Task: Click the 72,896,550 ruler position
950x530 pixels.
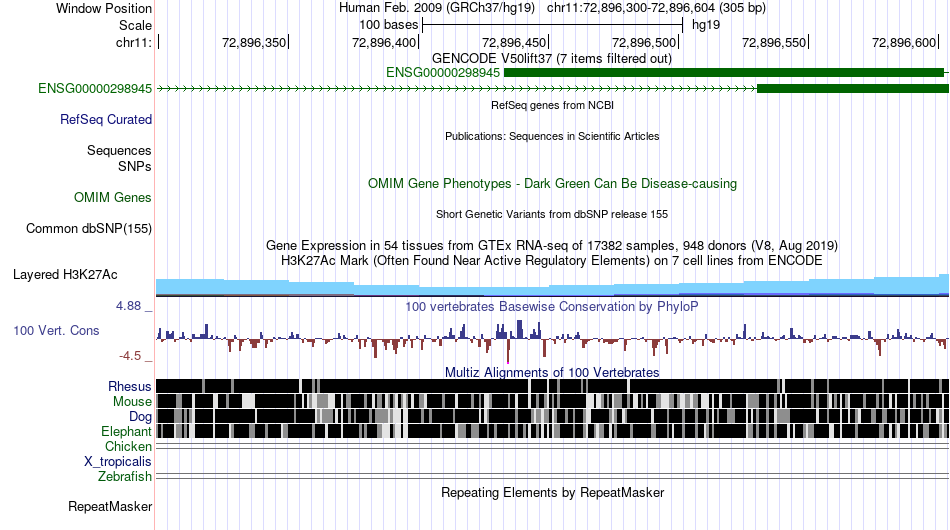Action: tap(774, 42)
